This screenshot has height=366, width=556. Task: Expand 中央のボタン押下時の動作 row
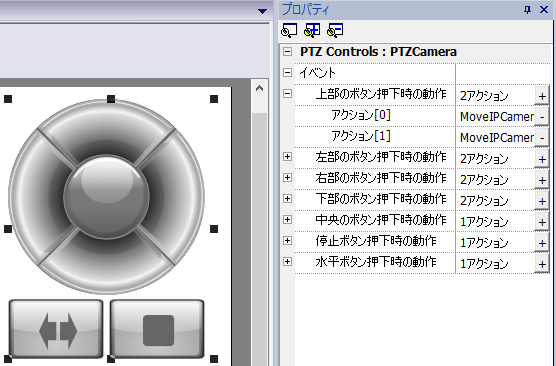coord(288,220)
